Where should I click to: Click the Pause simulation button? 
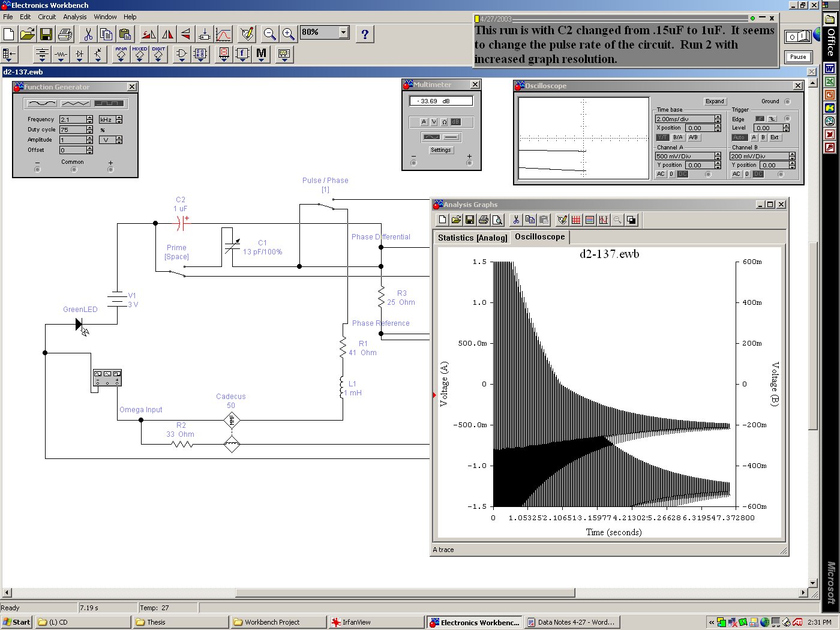tap(798, 57)
